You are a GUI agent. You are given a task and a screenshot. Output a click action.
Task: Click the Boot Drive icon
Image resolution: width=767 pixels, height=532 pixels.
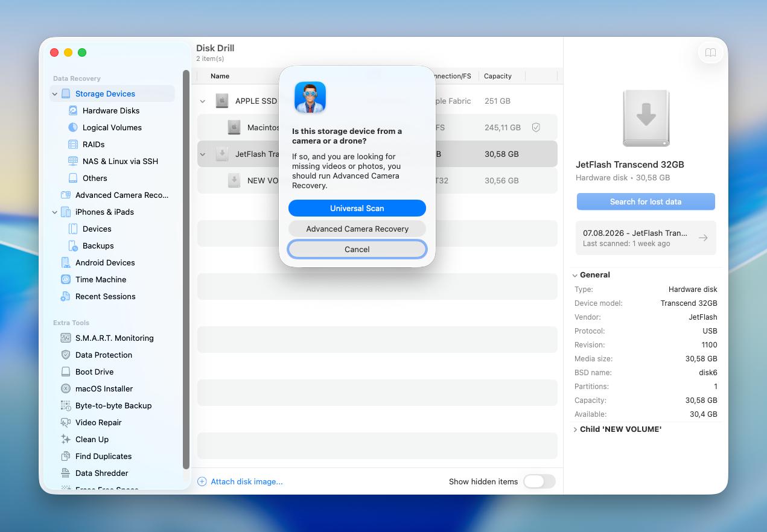coord(66,372)
